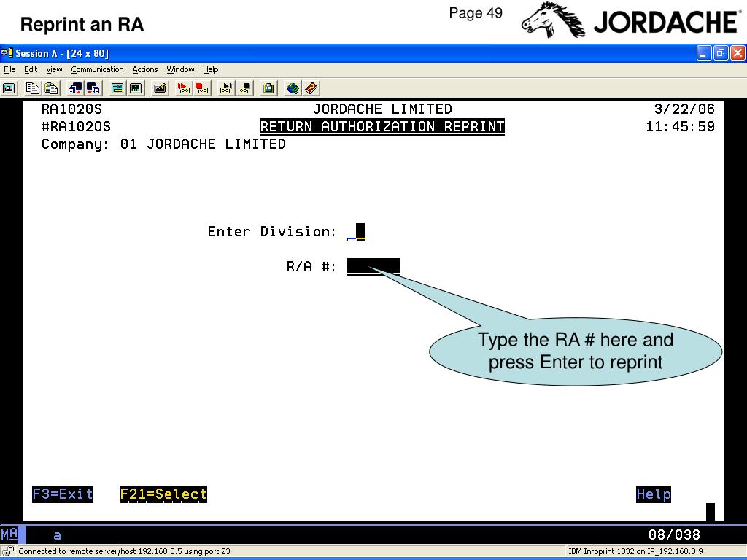Open the Help index book icon

coord(311,88)
